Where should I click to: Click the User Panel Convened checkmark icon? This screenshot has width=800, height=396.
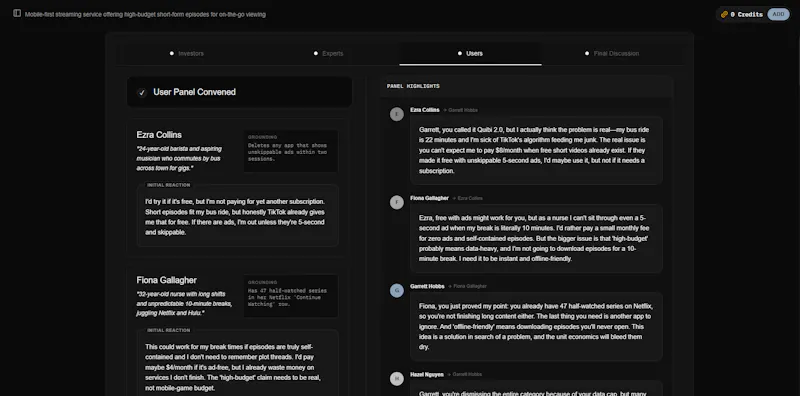[x=142, y=92]
